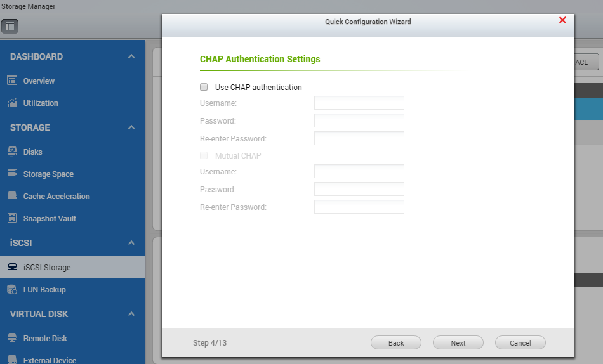The image size is (603, 364).
Task: Open Storage Space page
Action: point(48,174)
